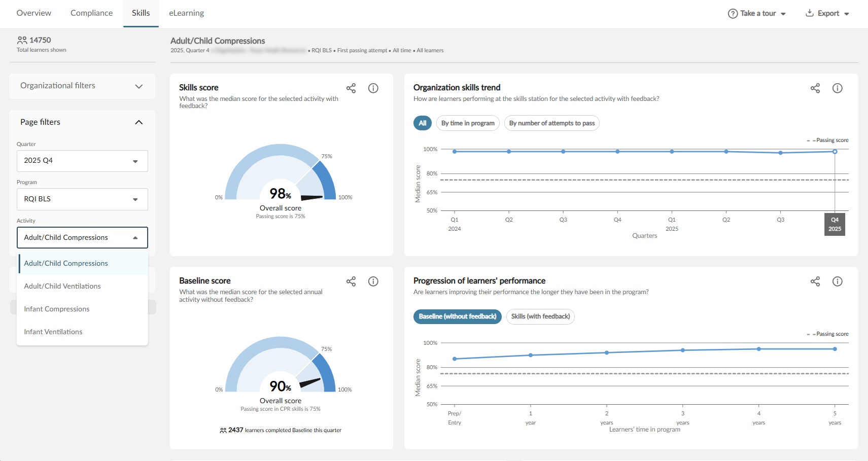Click the Take a tour button
868x461 pixels.
pyautogui.click(x=757, y=14)
